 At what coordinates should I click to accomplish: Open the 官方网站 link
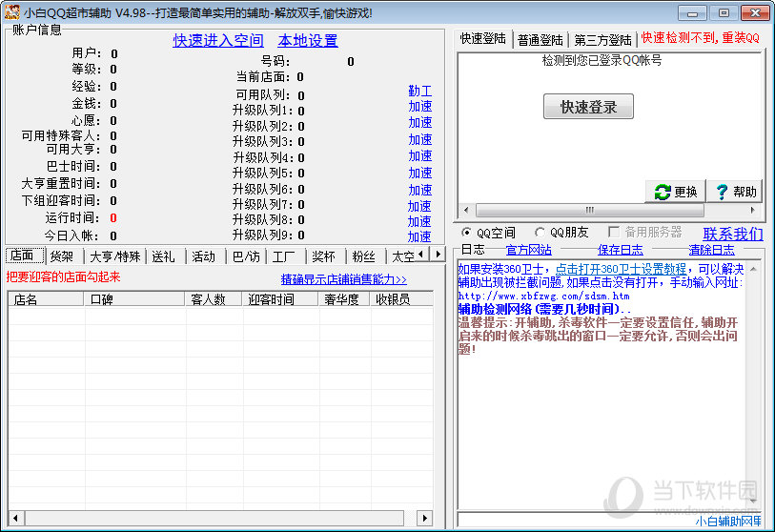coord(528,250)
